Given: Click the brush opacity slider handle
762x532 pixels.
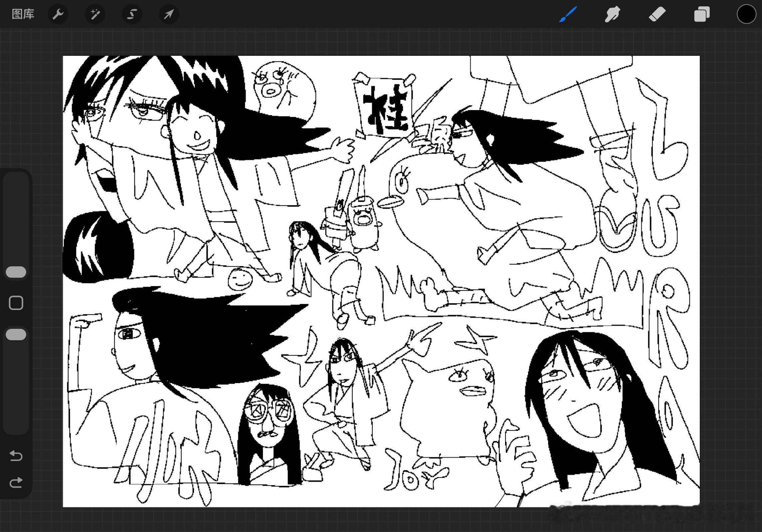Looking at the screenshot, I should coord(16,334).
